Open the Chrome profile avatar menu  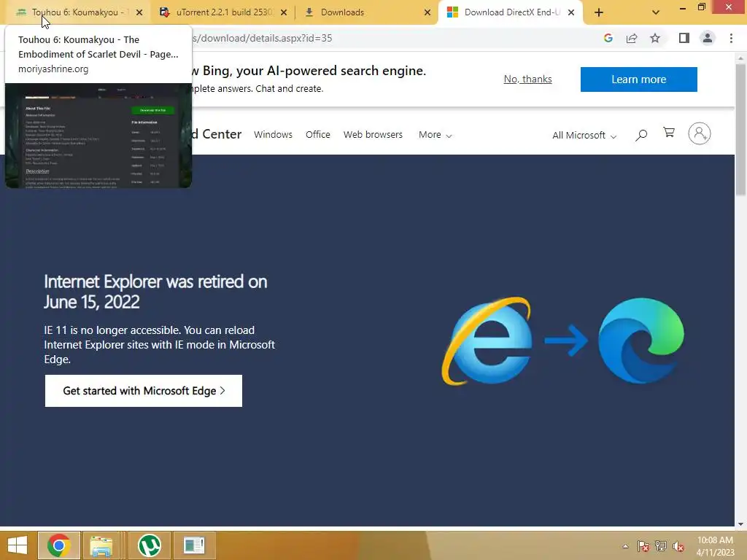[708, 38]
